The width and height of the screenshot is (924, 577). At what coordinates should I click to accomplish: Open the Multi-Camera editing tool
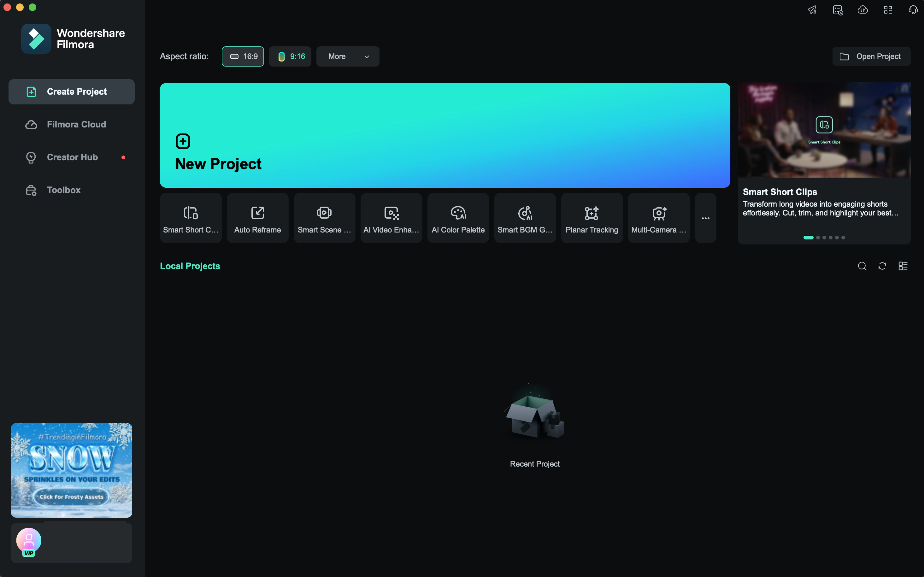pos(658,218)
